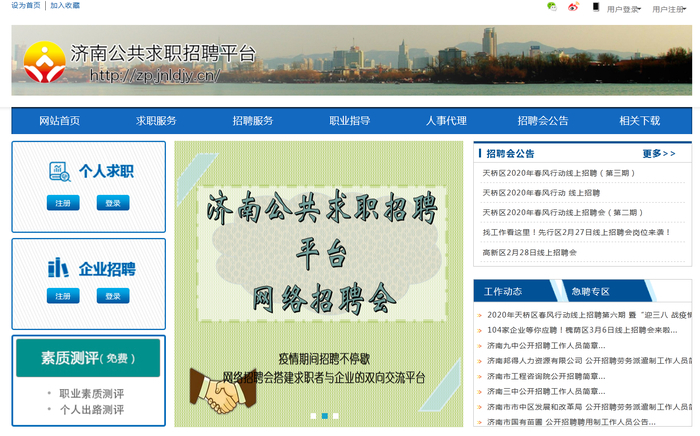Open 求职服务 menu item
Viewport: 700px width, 436px height.
tap(156, 120)
